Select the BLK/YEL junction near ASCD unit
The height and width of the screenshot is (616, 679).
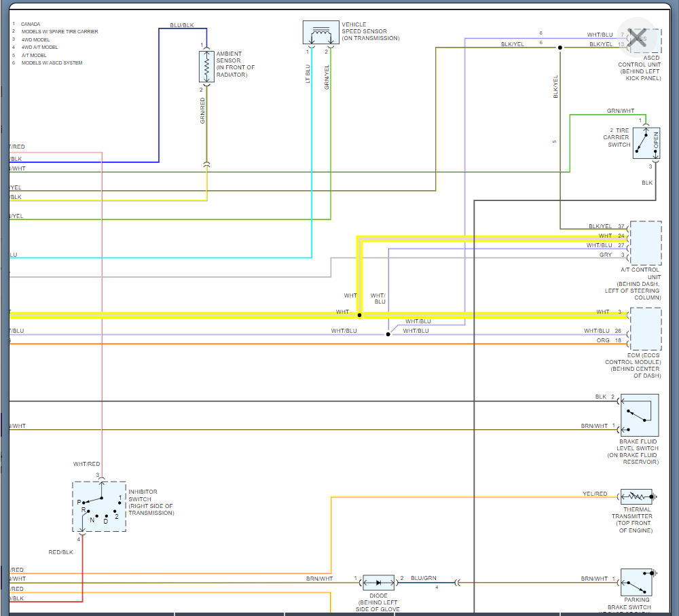(560, 48)
